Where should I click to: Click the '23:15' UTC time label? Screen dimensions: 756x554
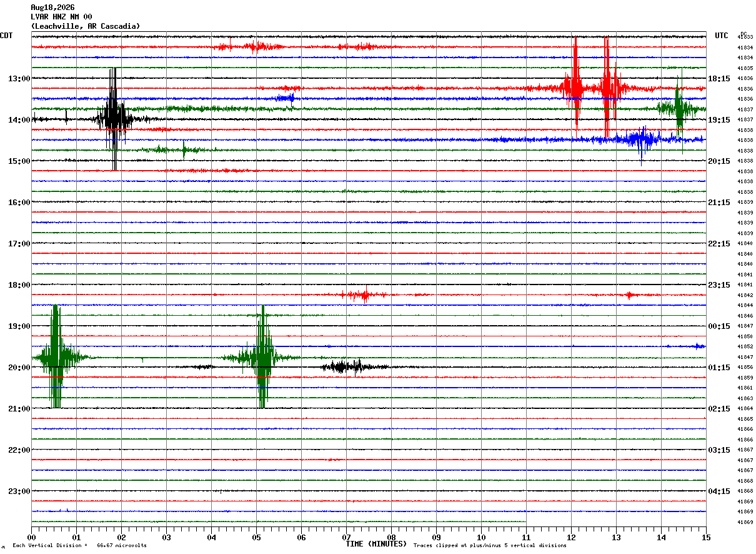point(719,285)
